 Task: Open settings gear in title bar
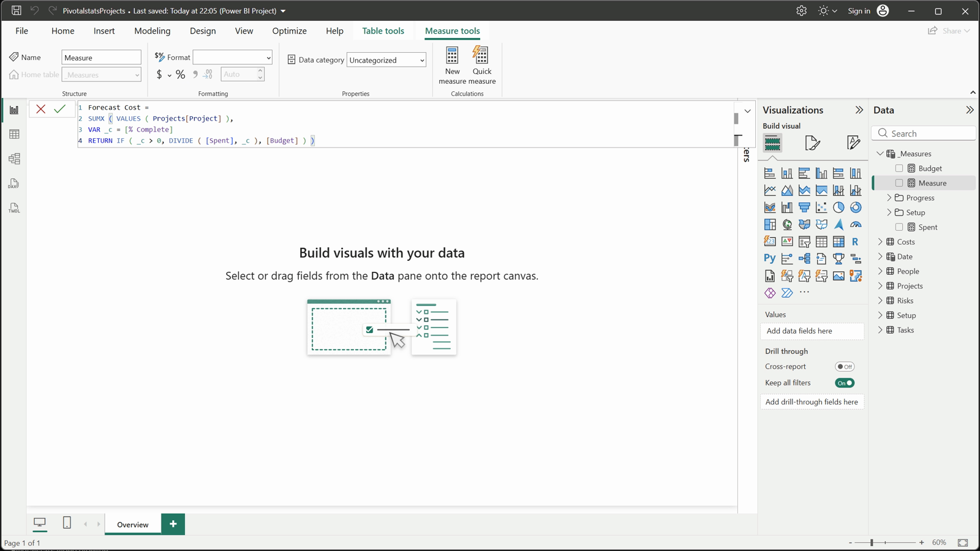(x=801, y=10)
